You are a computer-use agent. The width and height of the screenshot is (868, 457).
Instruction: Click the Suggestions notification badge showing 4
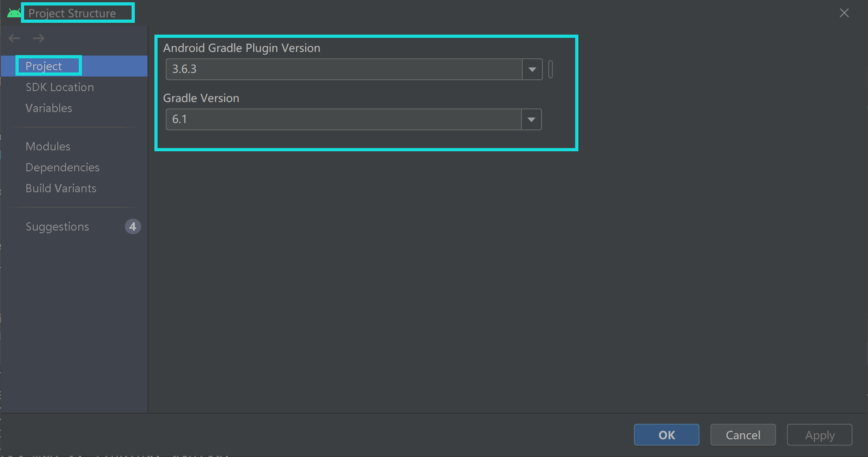(133, 226)
